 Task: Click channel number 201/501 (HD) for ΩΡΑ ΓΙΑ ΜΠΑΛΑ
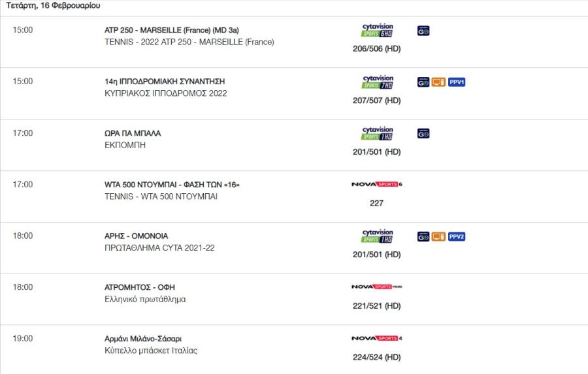(x=376, y=152)
